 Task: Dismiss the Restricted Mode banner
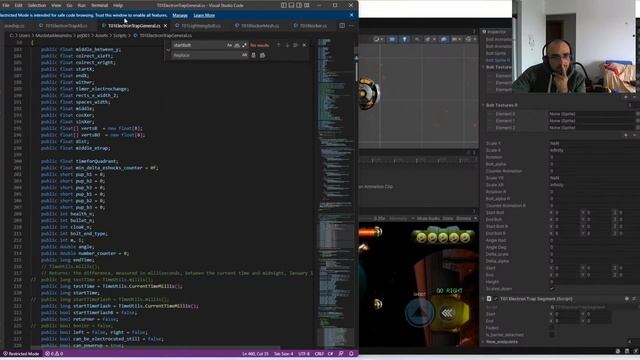[351, 15]
